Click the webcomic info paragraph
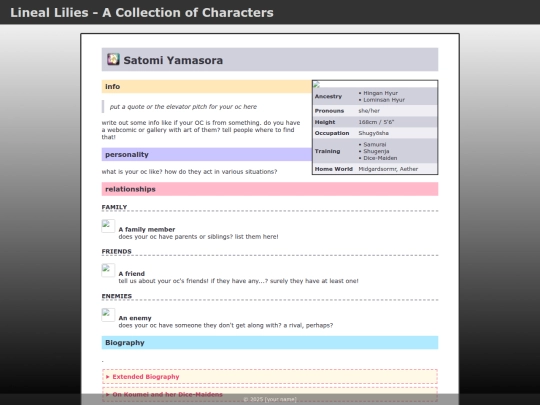This screenshot has height=405, width=540. pyautogui.click(x=201, y=130)
